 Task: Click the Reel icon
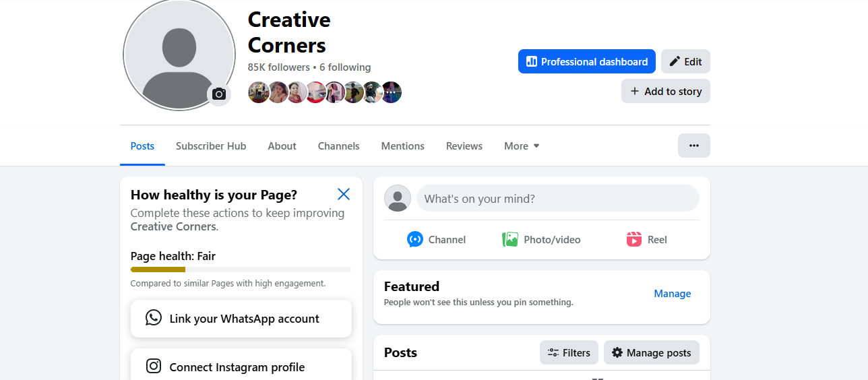pyautogui.click(x=633, y=239)
